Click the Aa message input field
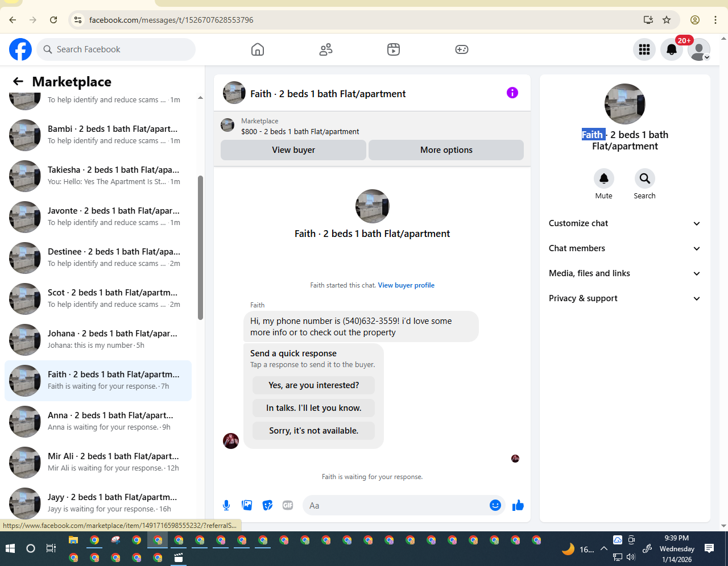 pyautogui.click(x=397, y=505)
